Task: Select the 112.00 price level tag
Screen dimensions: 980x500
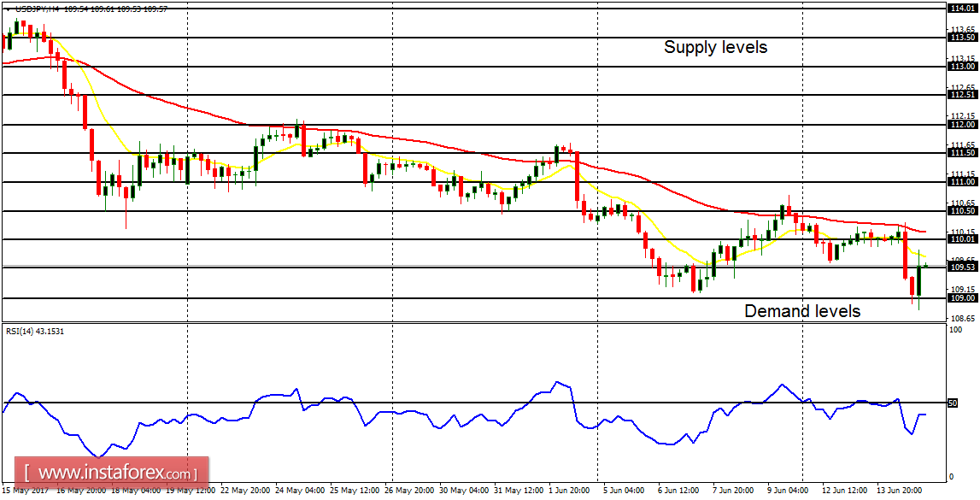Action: click(962, 125)
